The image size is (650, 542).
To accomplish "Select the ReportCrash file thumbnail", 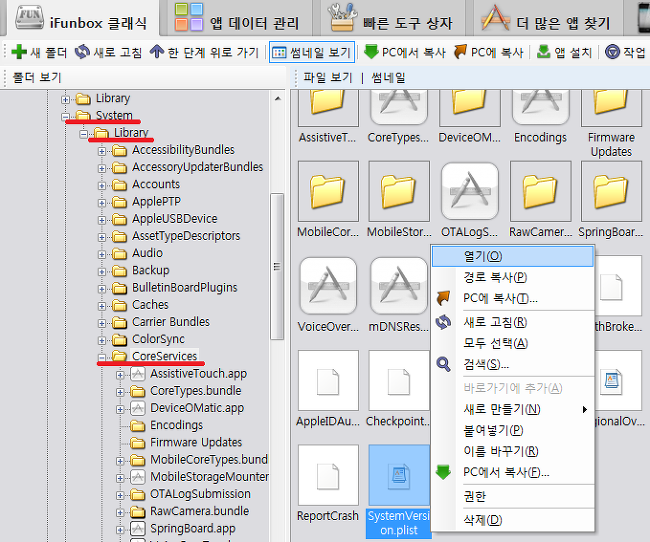I will 328,475.
